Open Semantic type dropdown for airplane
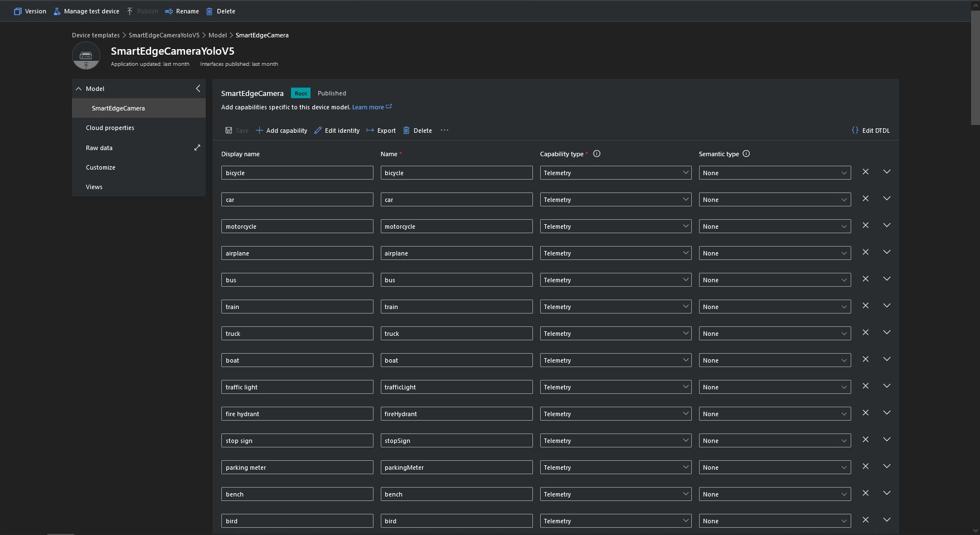This screenshot has width=980, height=535. [774, 253]
